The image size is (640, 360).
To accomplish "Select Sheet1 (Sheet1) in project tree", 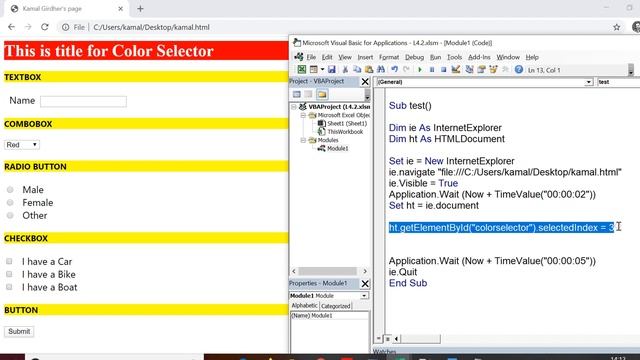I will [x=347, y=123].
